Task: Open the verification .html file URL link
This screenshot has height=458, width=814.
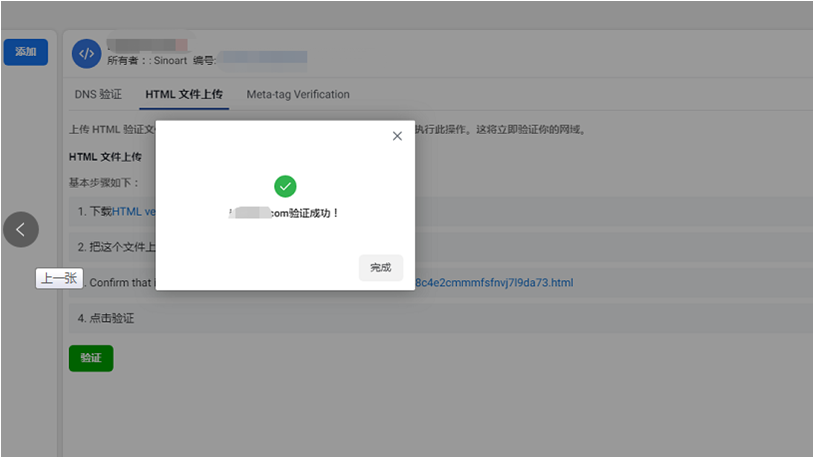Action: [494, 283]
